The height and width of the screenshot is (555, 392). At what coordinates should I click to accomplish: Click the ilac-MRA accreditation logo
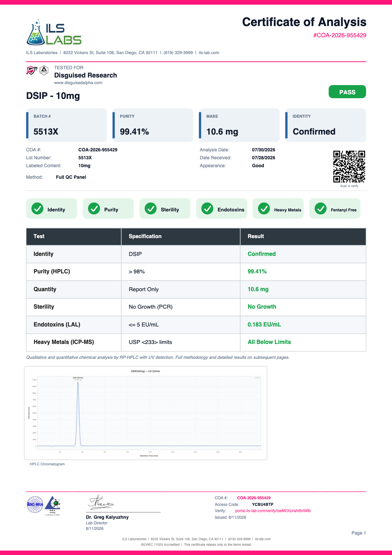[x=35, y=505]
